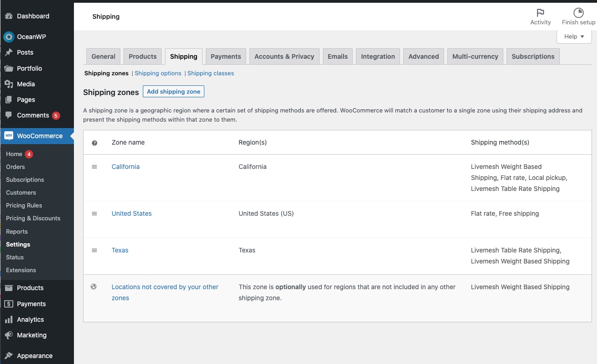Click the 'Shipping' page title in header
597x364 pixels.
106,17
